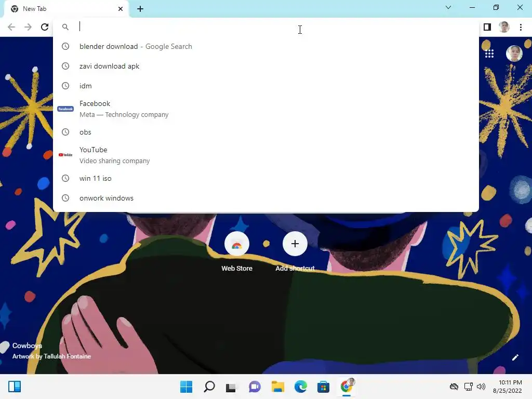Open Chrome's three-dot menu
The image size is (532, 399).
click(x=521, y=27)
